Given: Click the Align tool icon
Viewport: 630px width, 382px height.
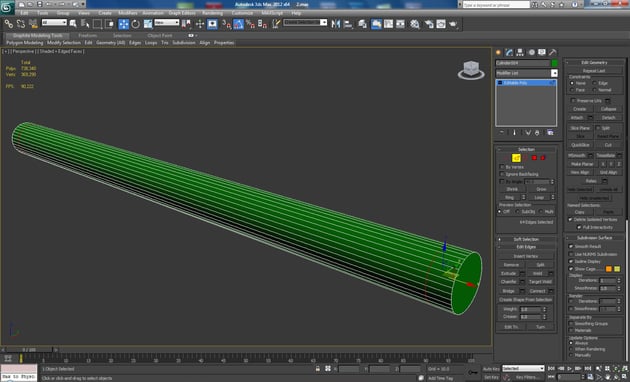Looking at the screenshot, I should click(x=348, y=24).
